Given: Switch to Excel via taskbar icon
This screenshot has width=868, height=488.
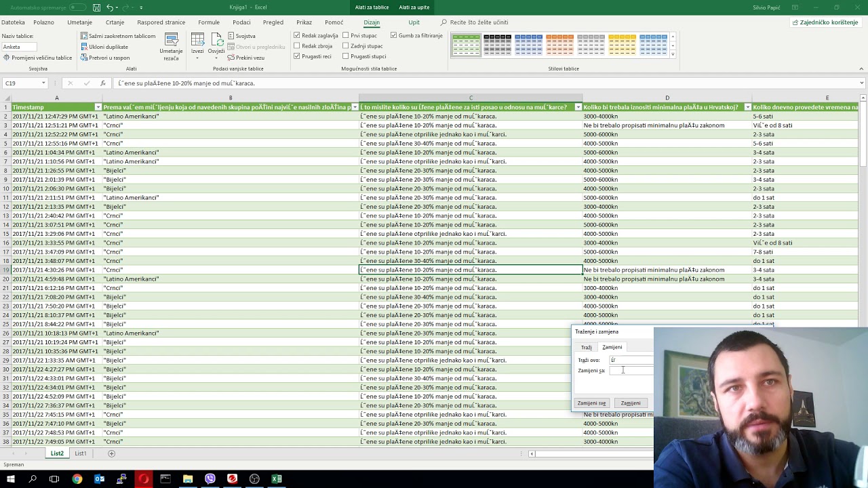Looking at the screenshot, I should coord(277,479).
